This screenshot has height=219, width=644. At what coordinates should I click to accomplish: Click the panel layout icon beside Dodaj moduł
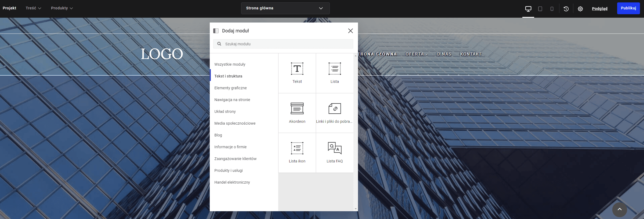pyautogui.click(x=216, y=31)
